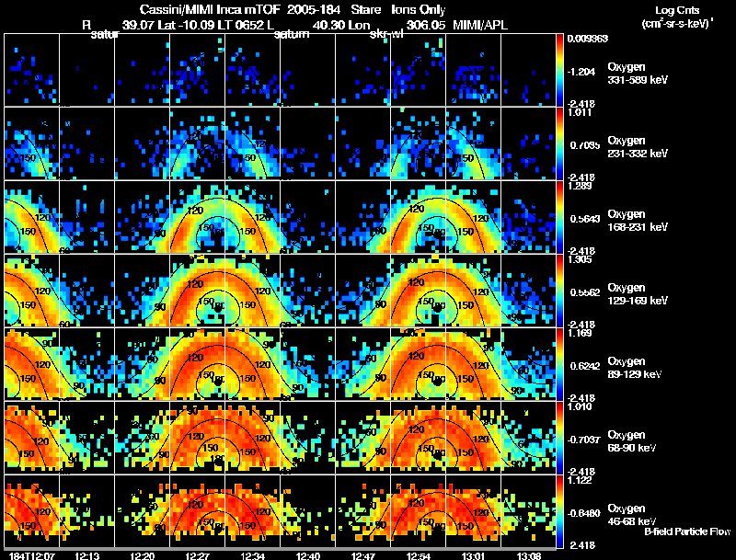Screen dimensions: 736x560
Task: Click the colorbar value '1.289'
Action: click(x=580, y=186)
